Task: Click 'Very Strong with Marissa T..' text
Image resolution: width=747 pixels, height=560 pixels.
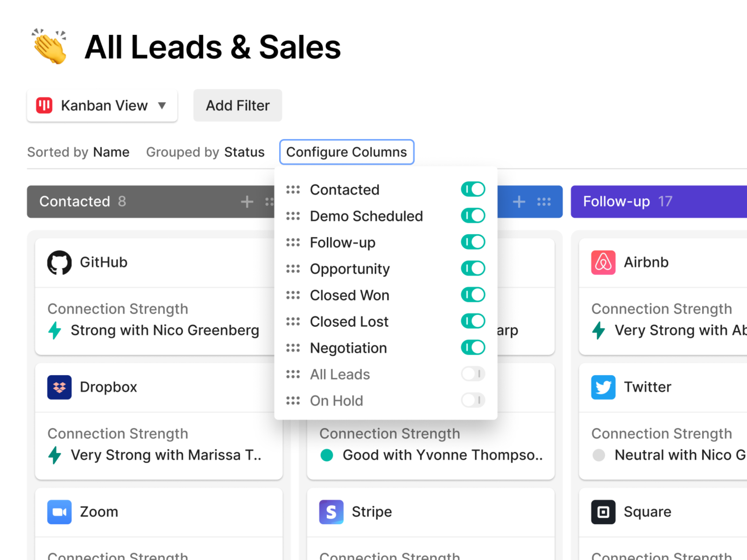Action: (x=166, y=455)
